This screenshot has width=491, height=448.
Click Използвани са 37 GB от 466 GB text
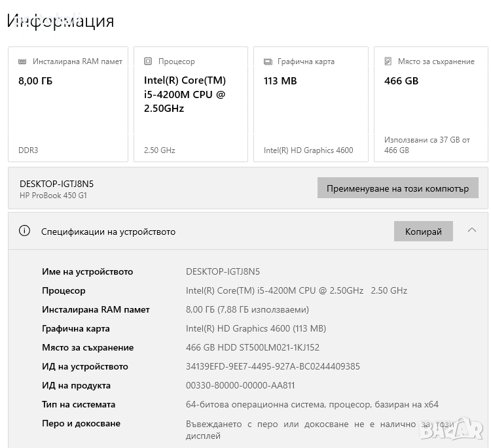click(427, 145)
